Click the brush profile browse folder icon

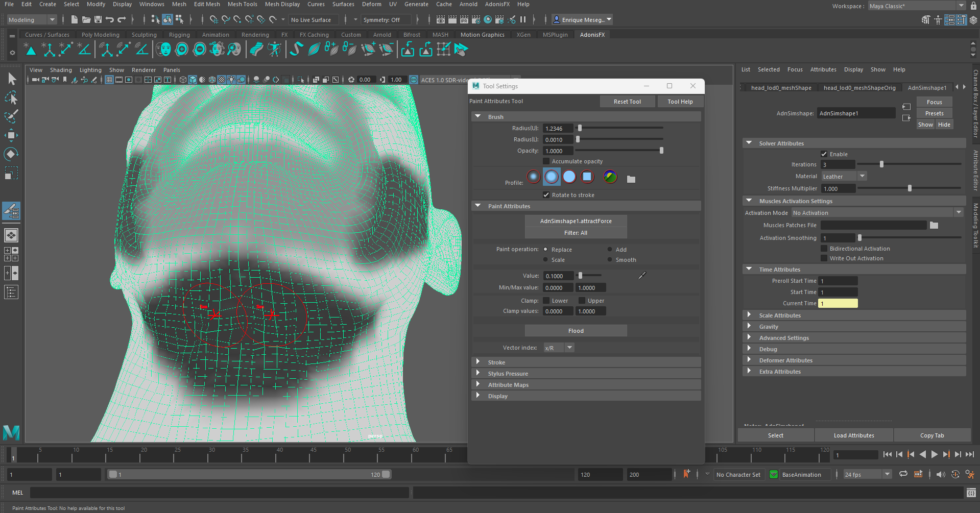pyautogui.click(x=631, y=179)
